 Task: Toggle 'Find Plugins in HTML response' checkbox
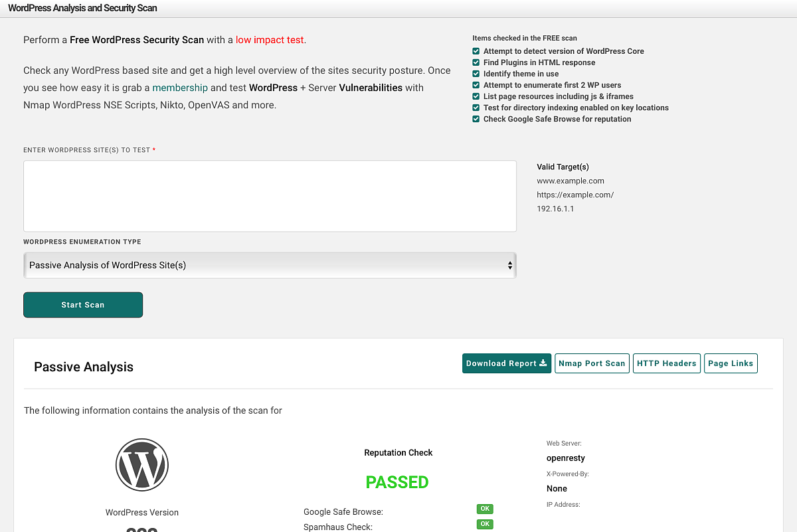pos(476,62)
